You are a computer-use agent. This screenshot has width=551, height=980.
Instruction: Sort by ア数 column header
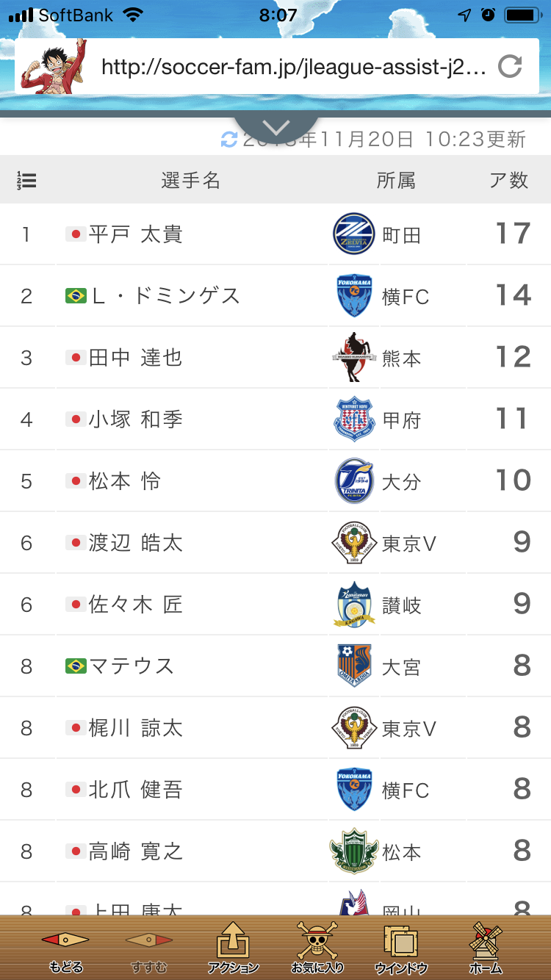tap(509, 180)
